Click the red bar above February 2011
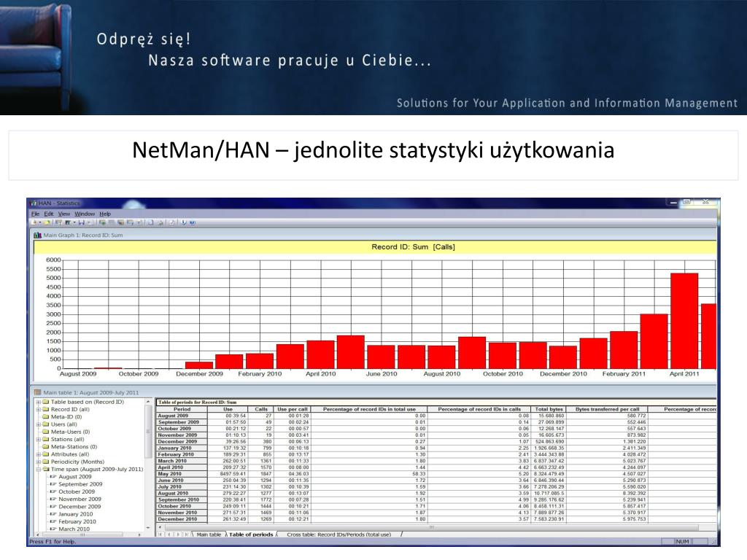 [x=624, y=350]
